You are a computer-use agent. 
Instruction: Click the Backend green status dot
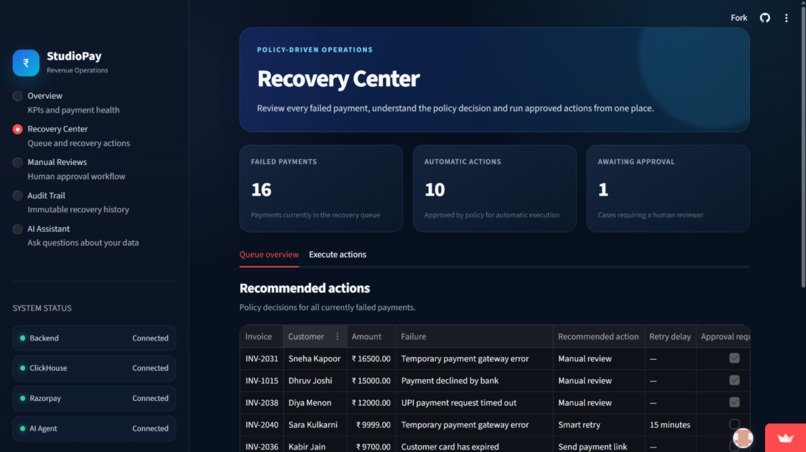coord(23,338)
